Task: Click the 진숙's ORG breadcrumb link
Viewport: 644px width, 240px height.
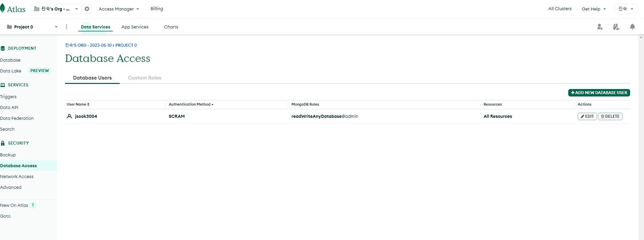Action: click(x=88, y=45)
